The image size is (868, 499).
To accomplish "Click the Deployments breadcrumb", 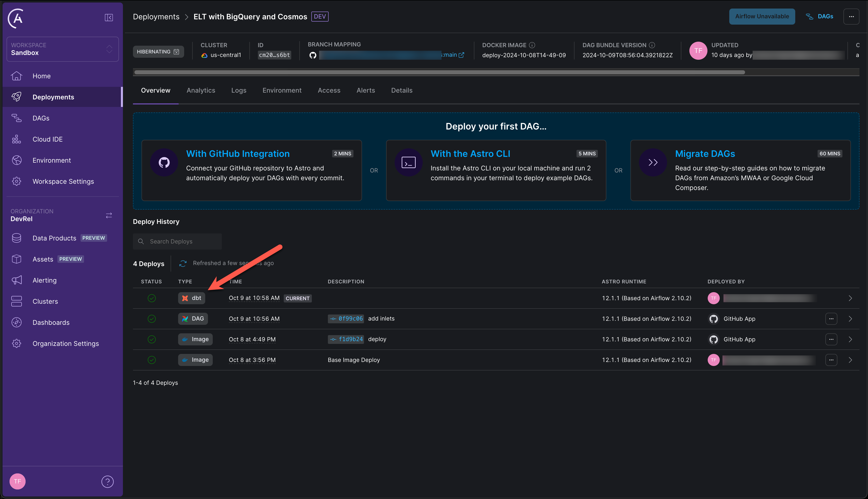I will [156, 16].
